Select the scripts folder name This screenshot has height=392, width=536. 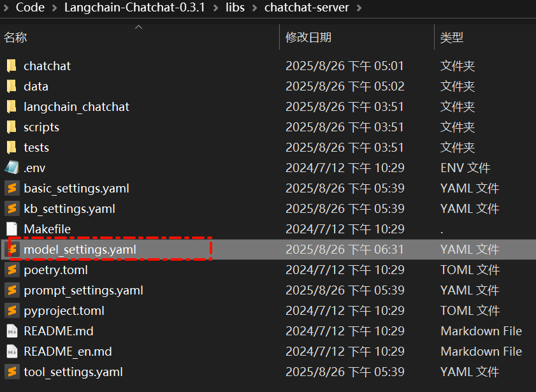[x=41, y=127]
